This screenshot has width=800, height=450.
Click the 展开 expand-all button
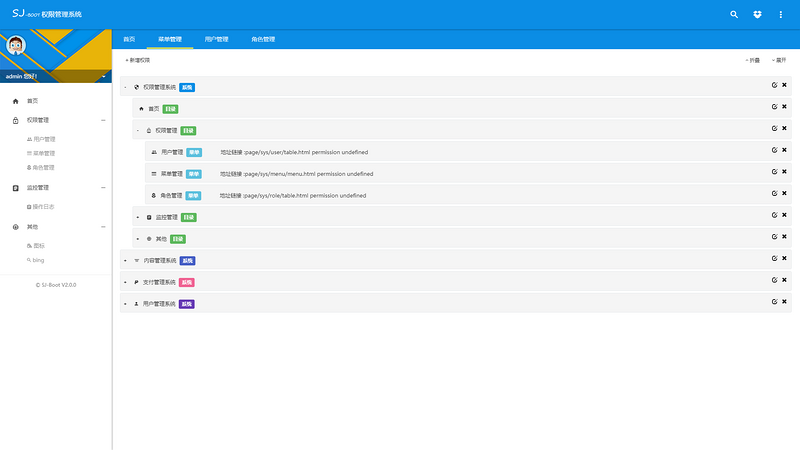tap(779, 60)
